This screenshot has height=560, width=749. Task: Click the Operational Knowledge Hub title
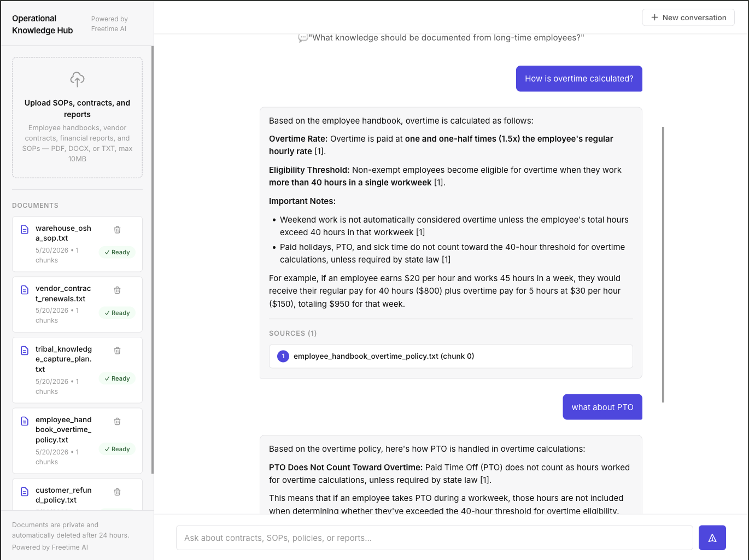tap(43, 25)
